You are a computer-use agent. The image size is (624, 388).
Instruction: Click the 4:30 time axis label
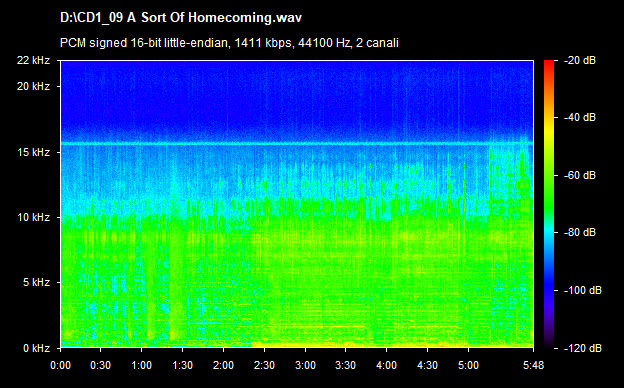pyautogui.click(x=427, y=365)
